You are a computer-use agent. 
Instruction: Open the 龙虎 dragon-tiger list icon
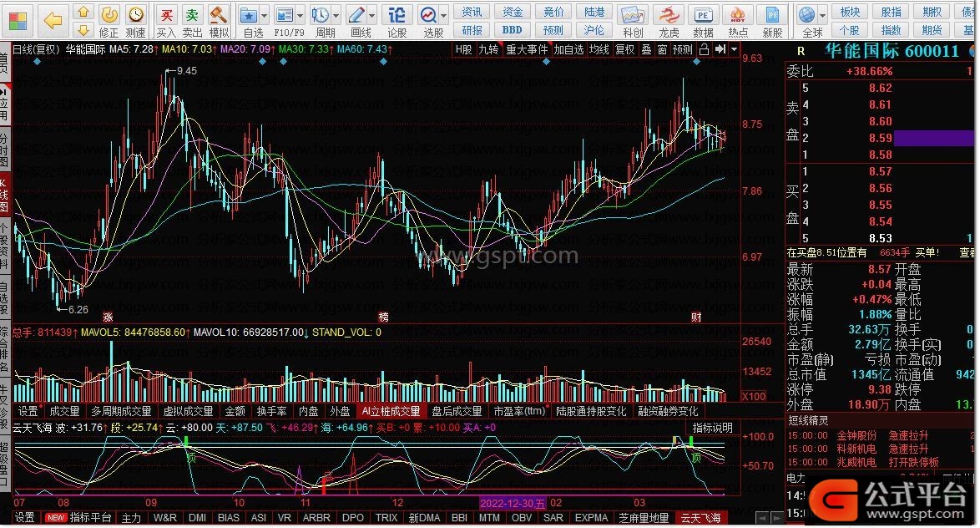tap(669, 21)
